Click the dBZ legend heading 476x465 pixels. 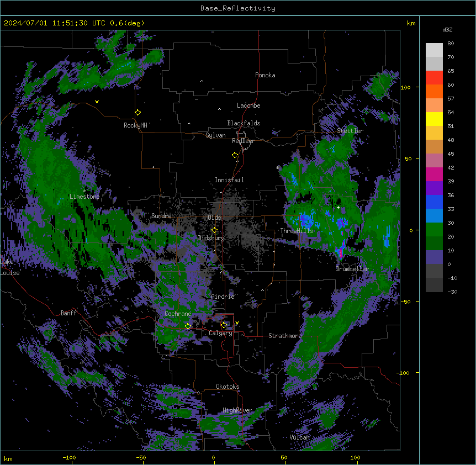[x=447, y=30]
